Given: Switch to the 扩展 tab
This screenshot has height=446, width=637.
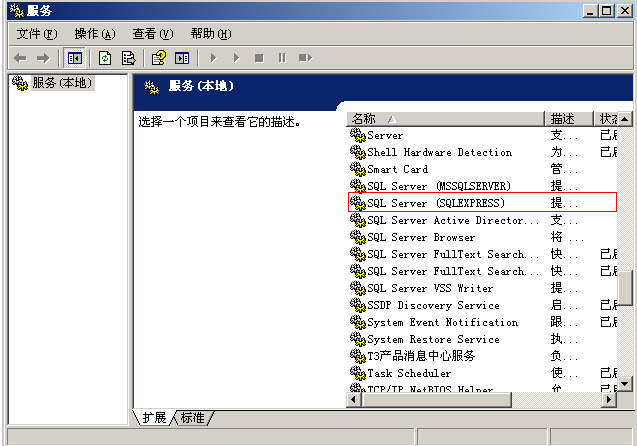Looking at the screenshot, I should click(154, 417).
